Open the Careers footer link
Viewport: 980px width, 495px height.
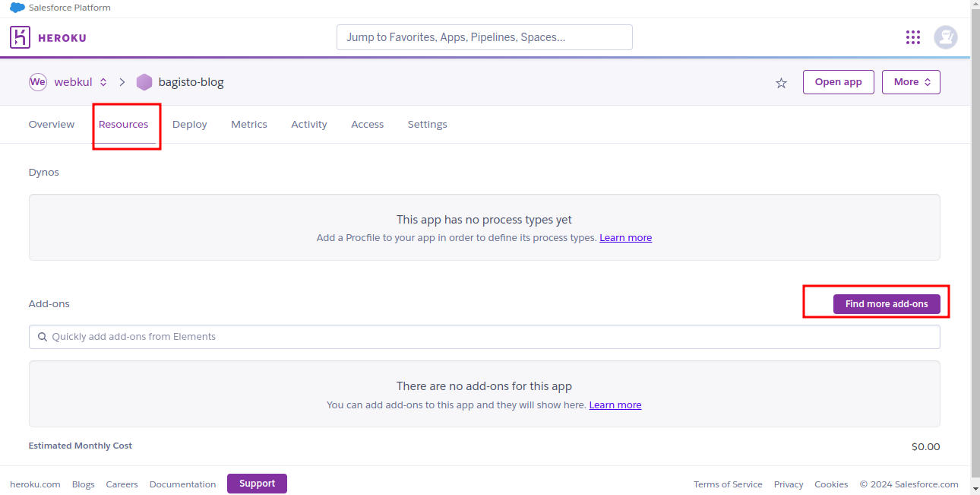coord(122,484)
